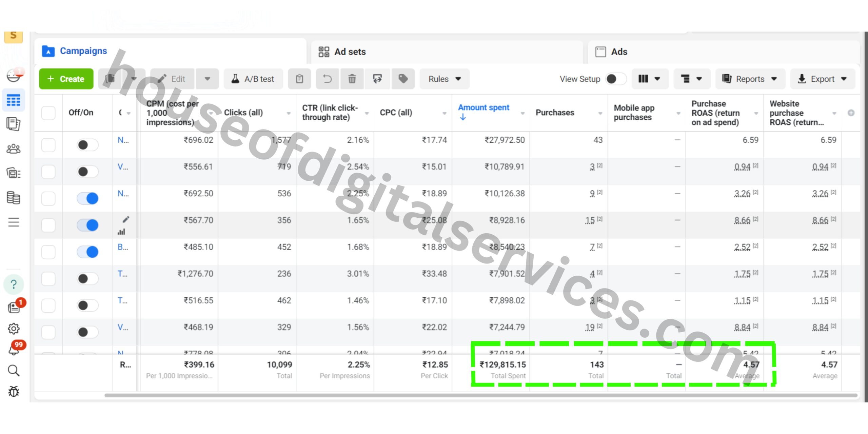The height and width of the screenshot is (434, 868).
Task: Open the CPC (all) column dropdown arrow
Action: (444, 113)
